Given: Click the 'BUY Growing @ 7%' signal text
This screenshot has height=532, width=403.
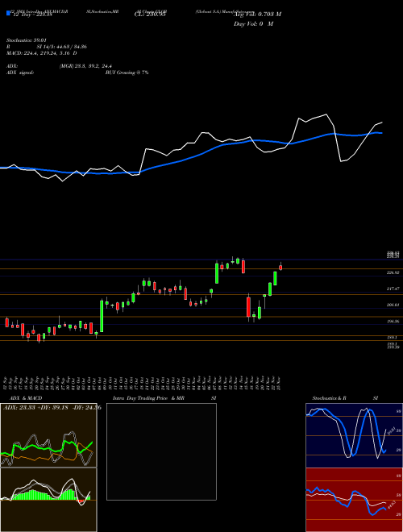Looking at the screenshot, I should click(x=127, y=73).
